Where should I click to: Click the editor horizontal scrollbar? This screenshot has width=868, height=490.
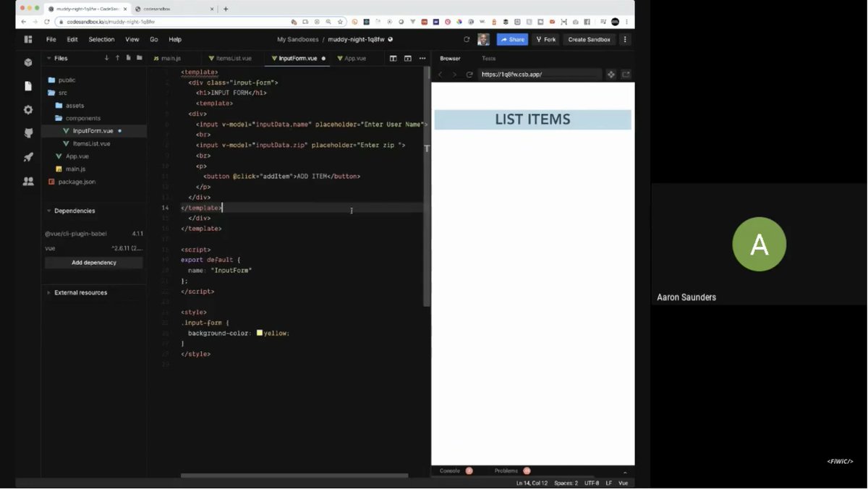coord(294,476)
